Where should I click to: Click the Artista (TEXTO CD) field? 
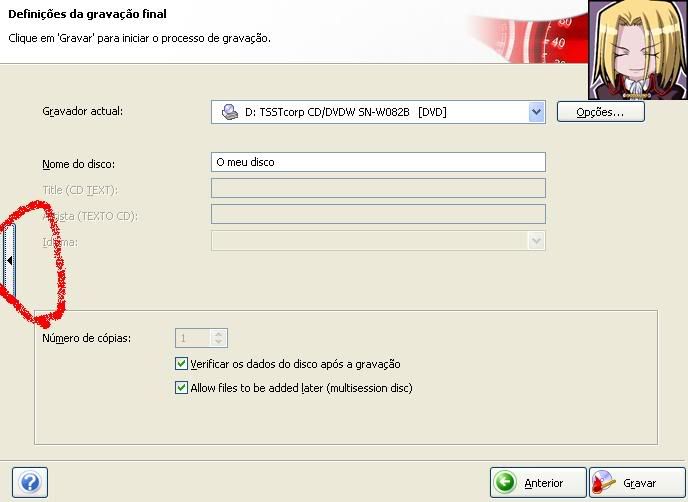(378, 214)
